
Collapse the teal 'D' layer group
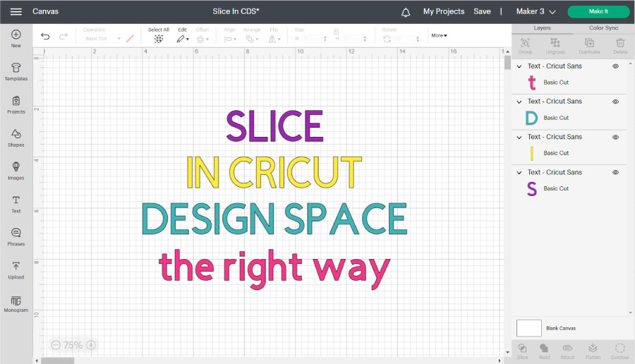519,102
